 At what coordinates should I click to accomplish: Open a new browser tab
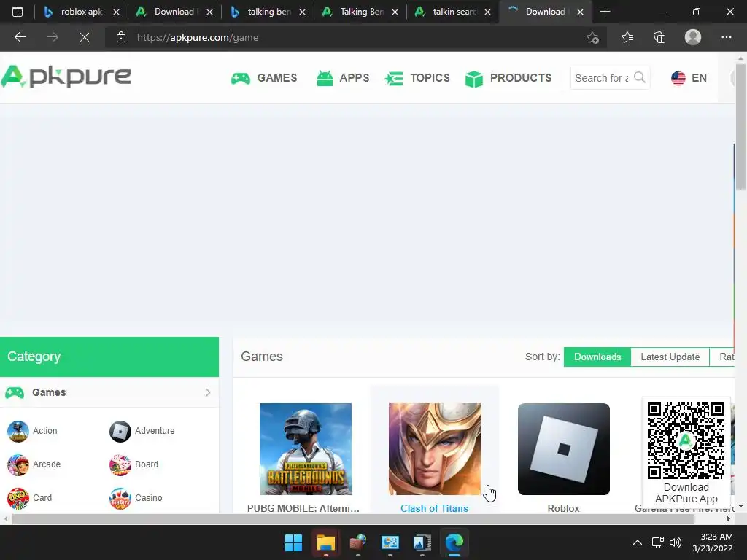click(x=605, y=12)
